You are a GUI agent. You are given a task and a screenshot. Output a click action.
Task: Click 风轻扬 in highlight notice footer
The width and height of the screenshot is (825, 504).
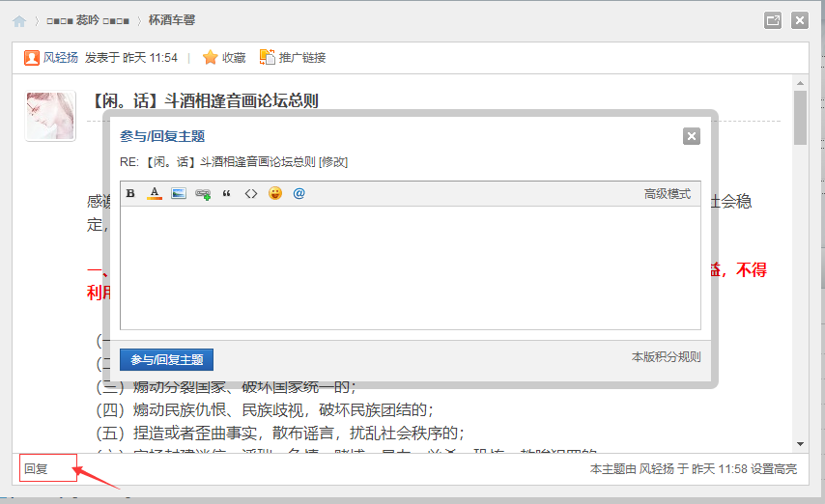pyautogui.click(x=657, y=468)
